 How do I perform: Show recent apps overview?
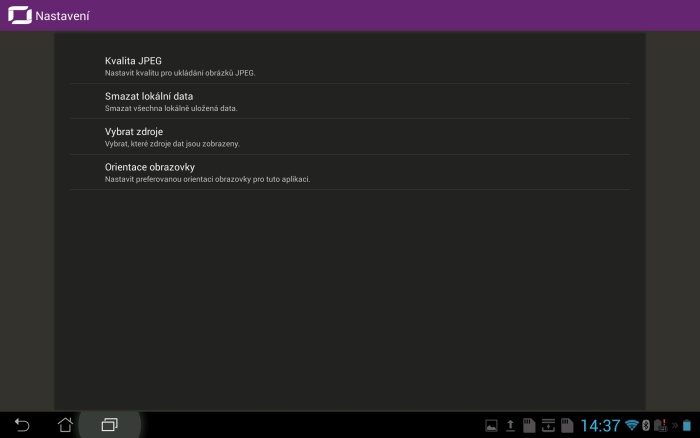(109, 425)
